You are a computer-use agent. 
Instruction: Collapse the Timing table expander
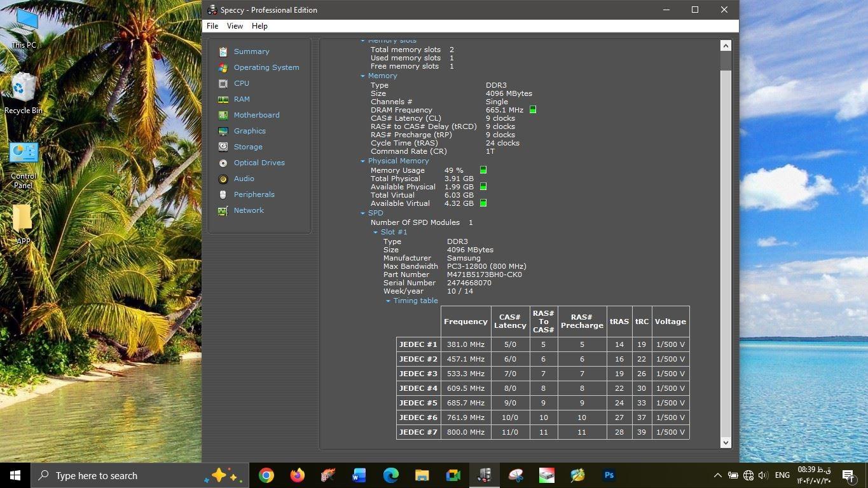click(x=389, y=301)
